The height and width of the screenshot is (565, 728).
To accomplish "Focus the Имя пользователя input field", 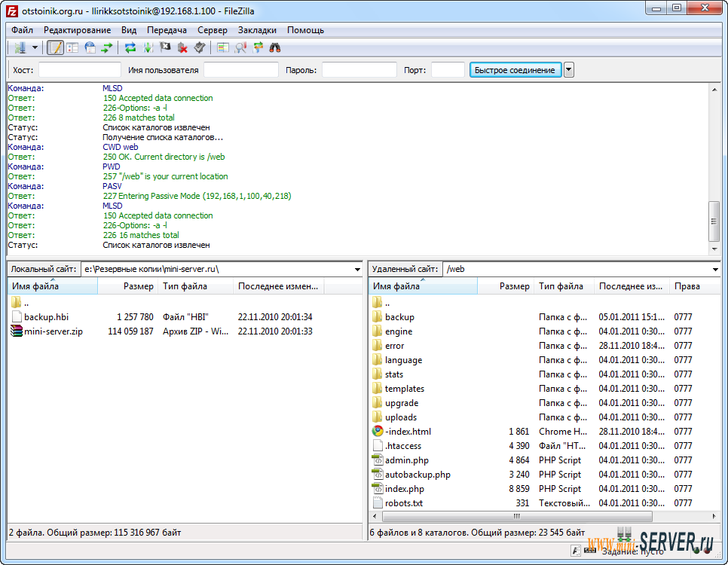I will [x=241, y=70].
